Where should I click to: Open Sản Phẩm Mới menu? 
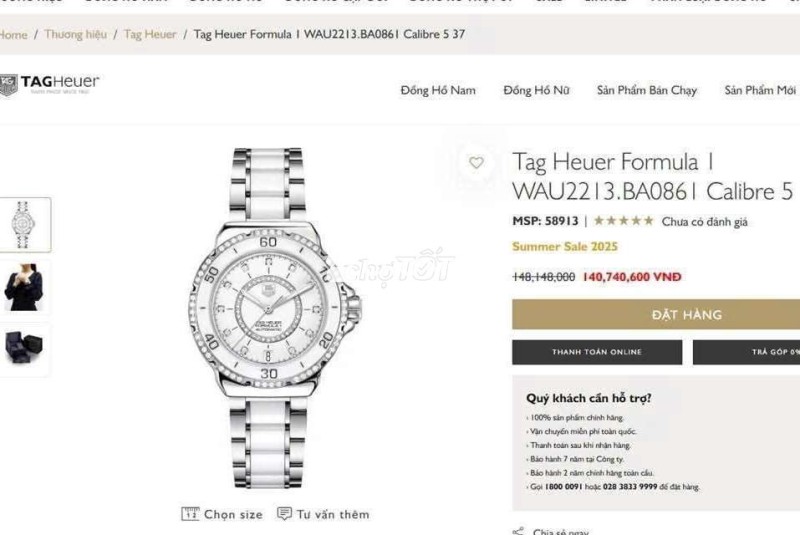(x=760, y=90)
